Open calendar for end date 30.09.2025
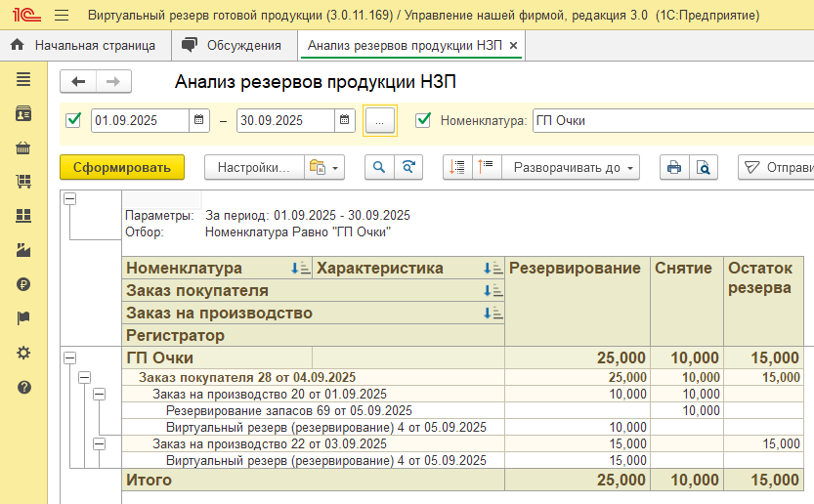The image size is (814, 504). pyautogui.click(x=344, y=120)
